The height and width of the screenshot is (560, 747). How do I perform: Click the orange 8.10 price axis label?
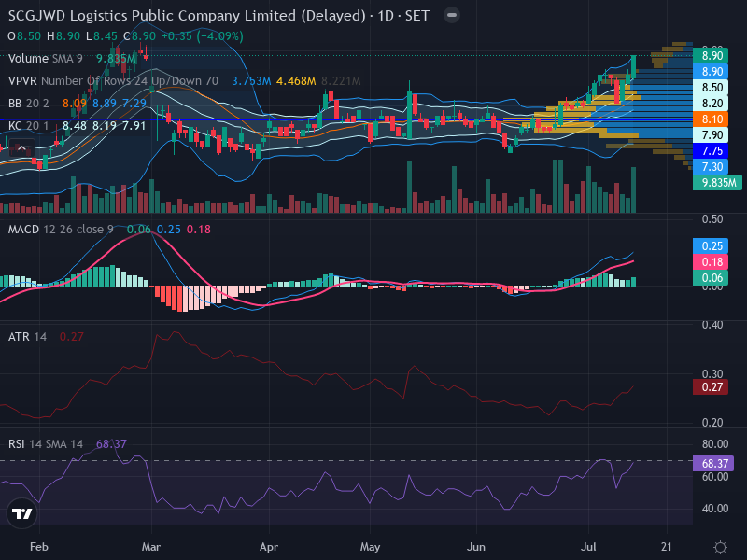711,119
